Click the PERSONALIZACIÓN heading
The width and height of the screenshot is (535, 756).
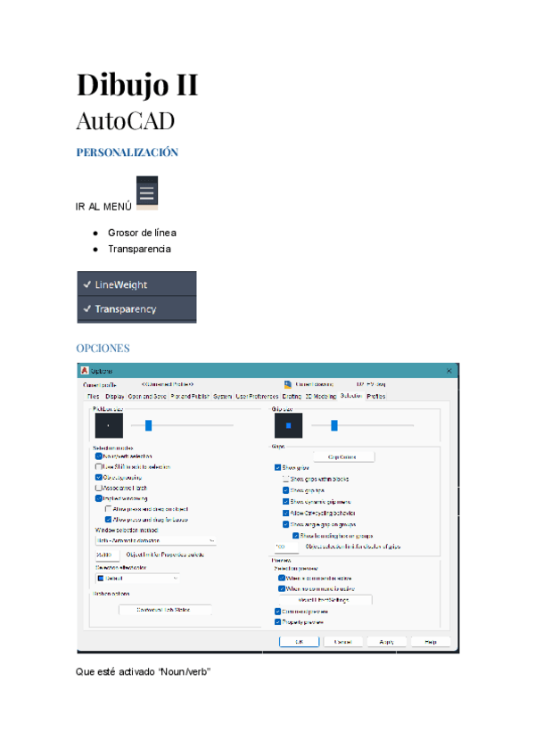128,152
